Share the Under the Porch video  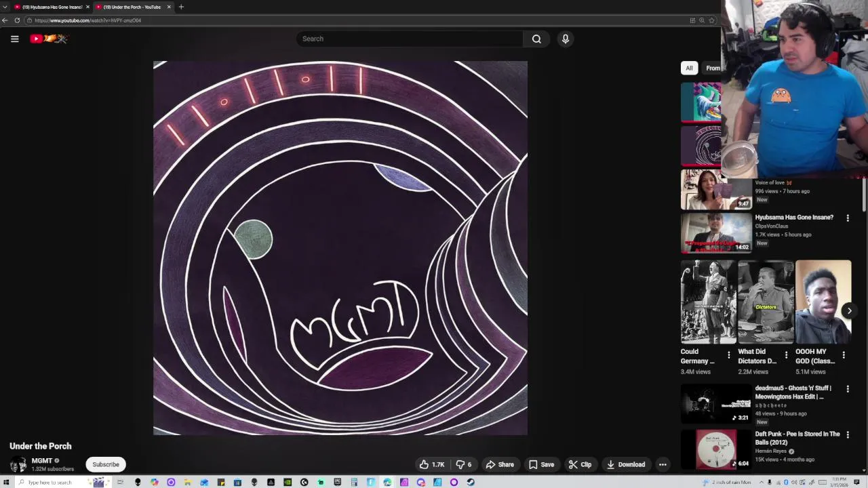click(x=500, y=464)
